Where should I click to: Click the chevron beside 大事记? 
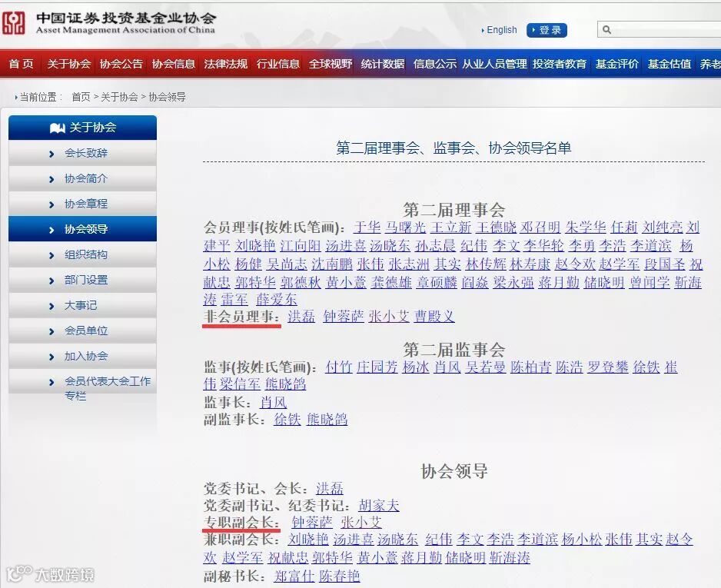(x=51, y=306)
